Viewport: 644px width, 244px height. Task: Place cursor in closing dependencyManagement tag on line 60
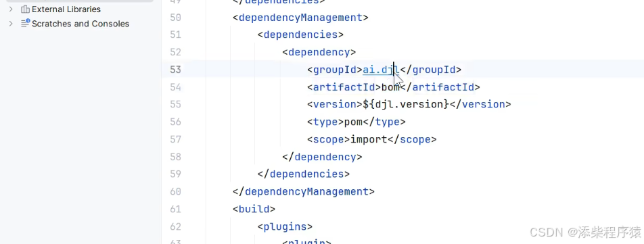[x=304, y=191]
